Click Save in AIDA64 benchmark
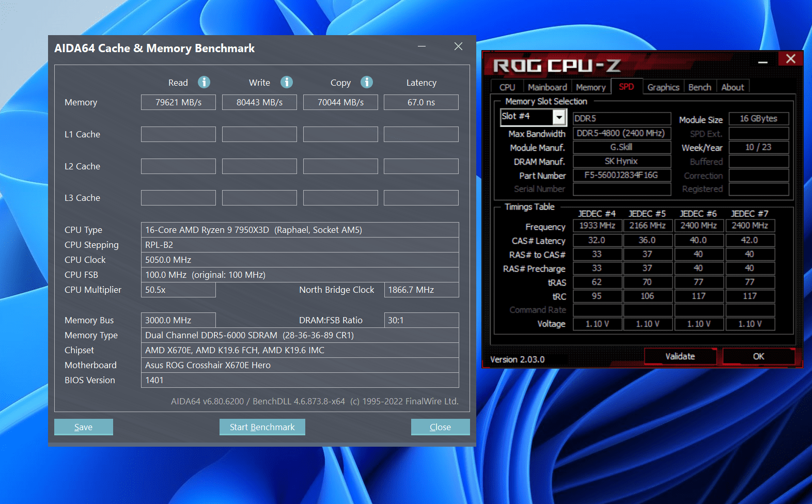The height and width of the screenshot is (504, 812). tap(84, 427)
